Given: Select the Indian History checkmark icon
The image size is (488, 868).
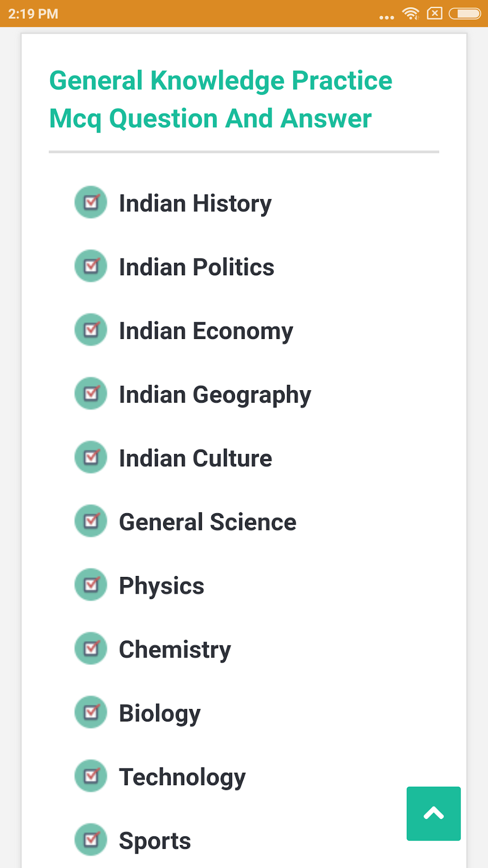Looking at the screenshot, I should click(90, 203).
